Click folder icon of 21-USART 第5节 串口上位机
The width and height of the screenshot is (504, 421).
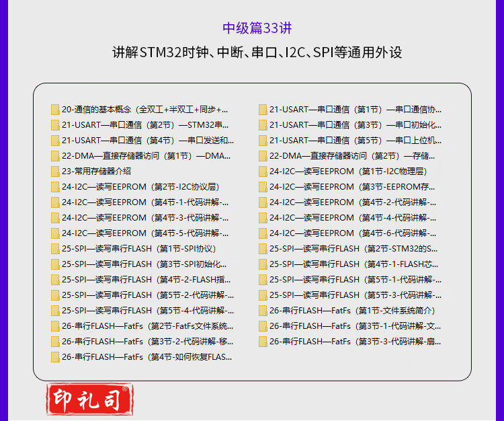(263, 141)
